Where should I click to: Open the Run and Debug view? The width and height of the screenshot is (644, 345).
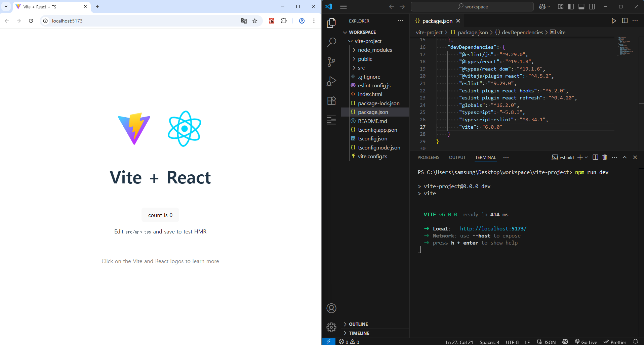pyautogui.click(x=331, y=81)
